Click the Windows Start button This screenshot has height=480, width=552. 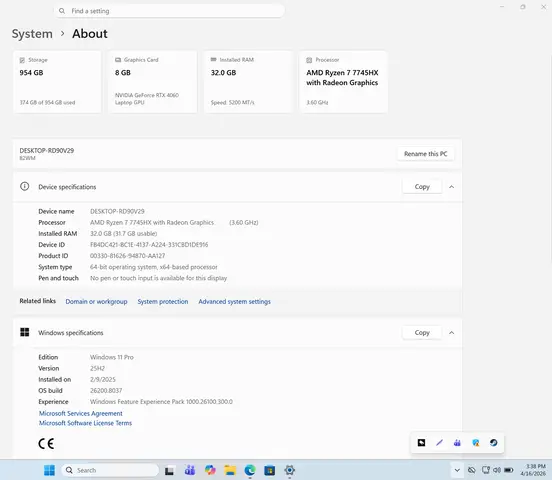tap(49, 470)
